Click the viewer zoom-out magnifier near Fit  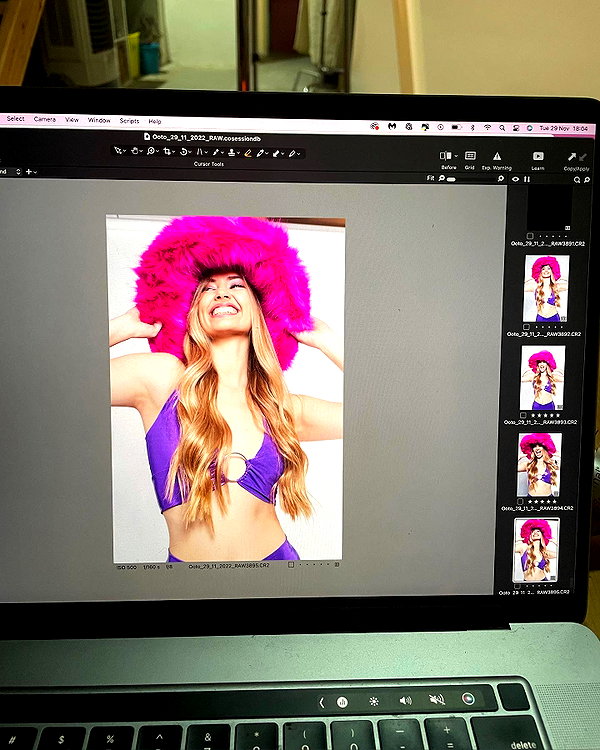(442, 178)
